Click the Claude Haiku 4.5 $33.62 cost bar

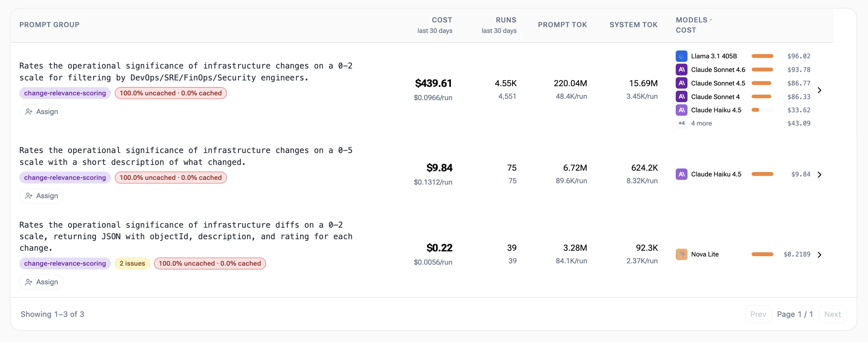click(762, 110)
